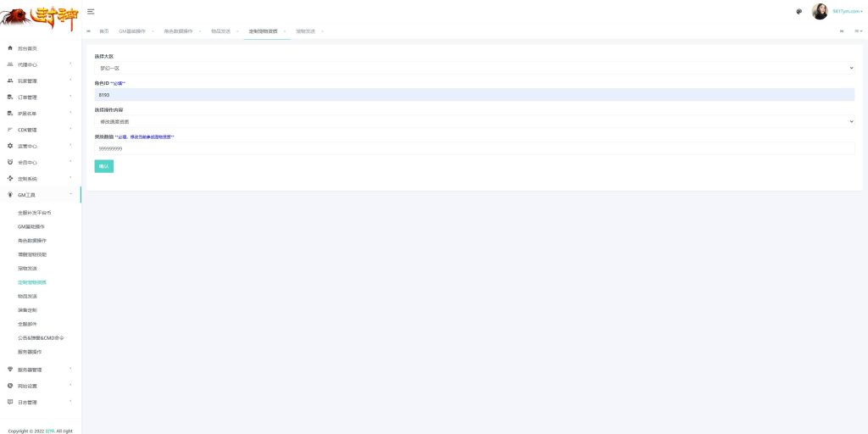Expand the 玩家管理 sidebar menu
Viewport: 868px width, 434px height.
(x=41, y=81)
